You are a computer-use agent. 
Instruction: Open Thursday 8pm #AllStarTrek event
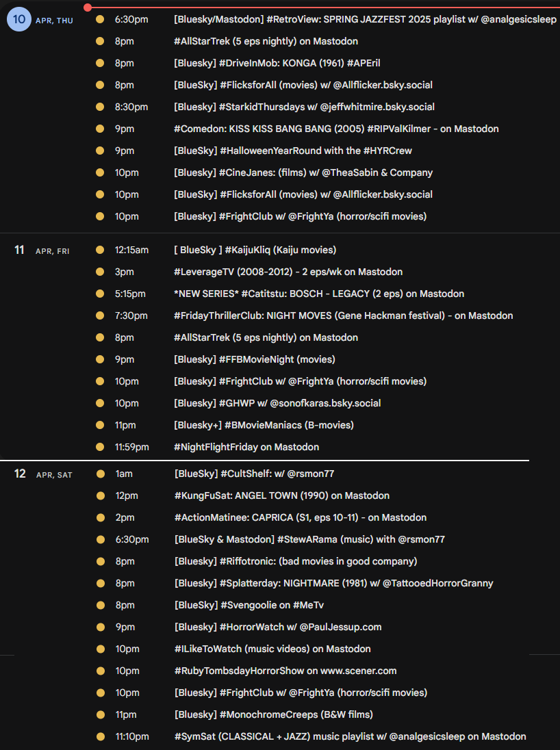[266, 42]
